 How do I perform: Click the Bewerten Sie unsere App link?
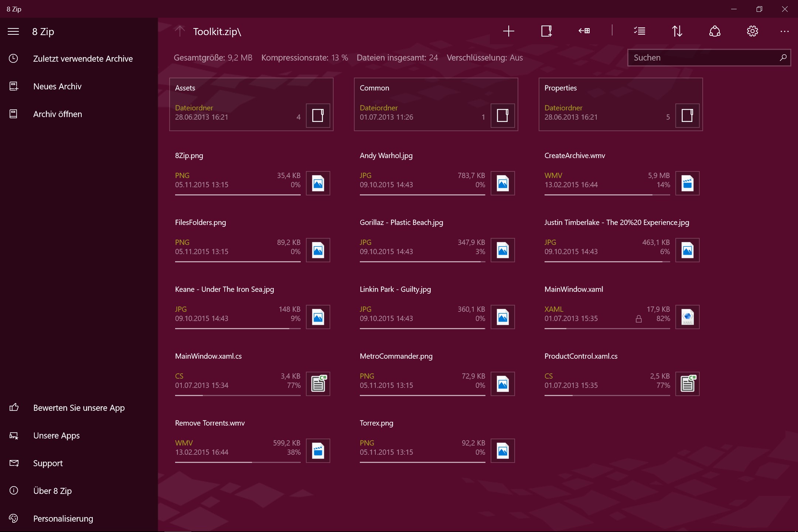(79, 407)
